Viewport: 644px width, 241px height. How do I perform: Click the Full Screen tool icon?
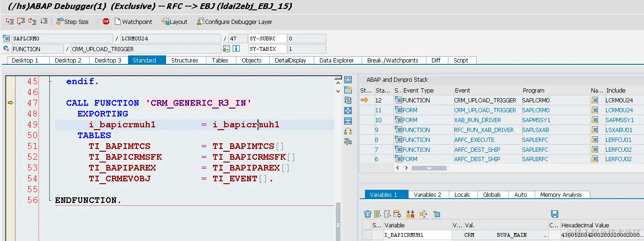tap(348, 110)
